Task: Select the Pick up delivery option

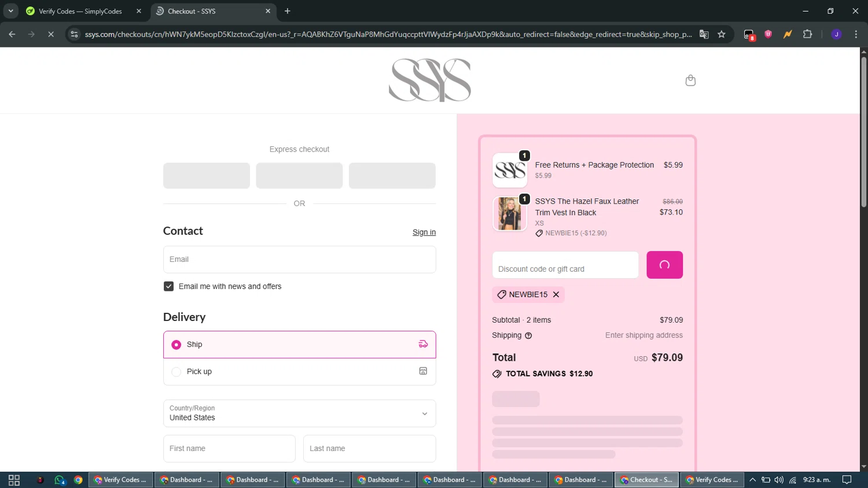Action: tap(299, 372)
